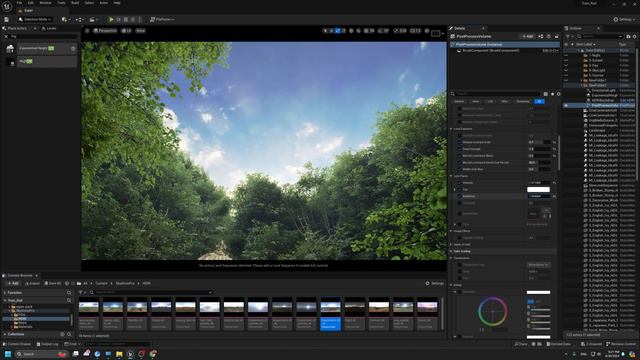Click the search icon beside Collections
Viewport: 640px width, 360px height.
[69, 334]
